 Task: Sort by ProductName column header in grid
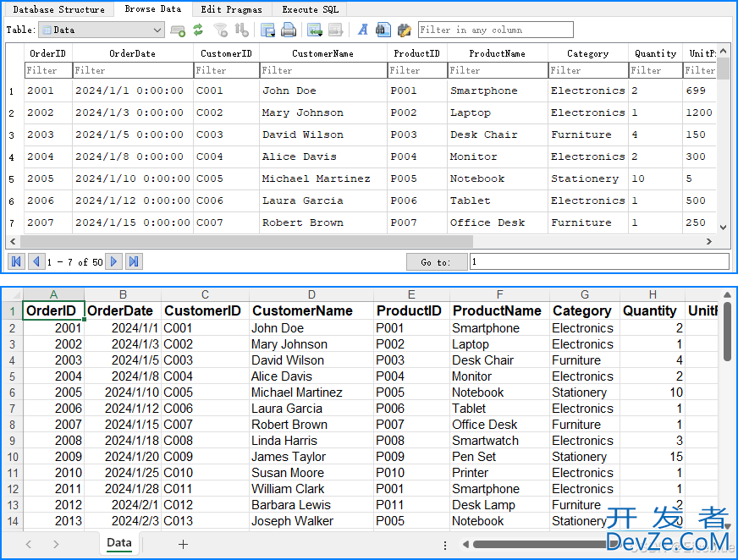pyautogui.click(x=498, y=53)
